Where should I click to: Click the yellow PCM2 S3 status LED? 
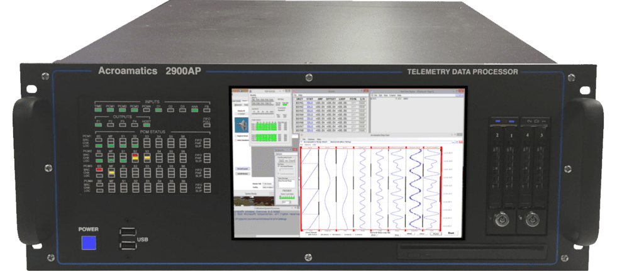click(x=147, y=158)
